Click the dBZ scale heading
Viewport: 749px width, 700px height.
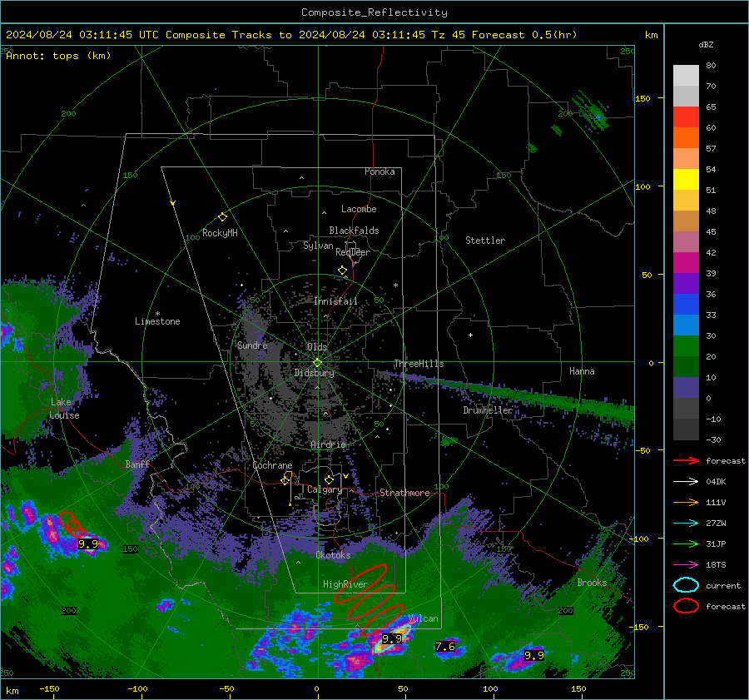pyautogui.click(x=706, y=45)
